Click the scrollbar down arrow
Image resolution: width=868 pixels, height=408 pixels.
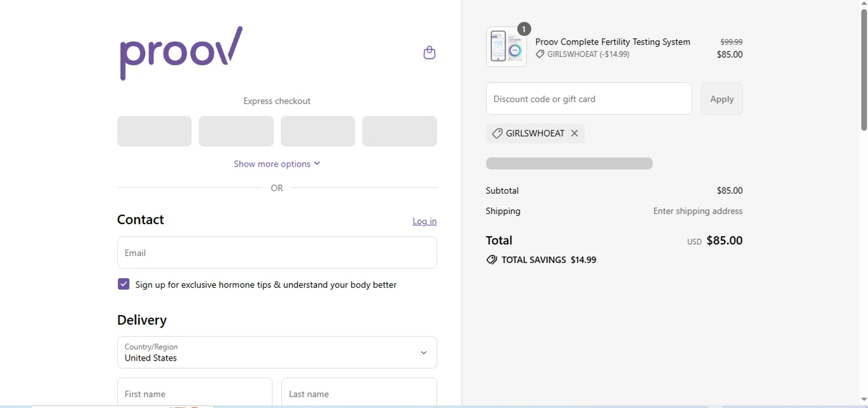tap(864, 399)
